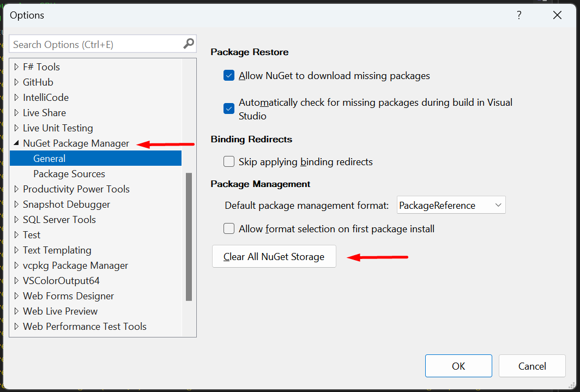Click the Help question mark icon
The image size is (580, 392).
[519, 15]
